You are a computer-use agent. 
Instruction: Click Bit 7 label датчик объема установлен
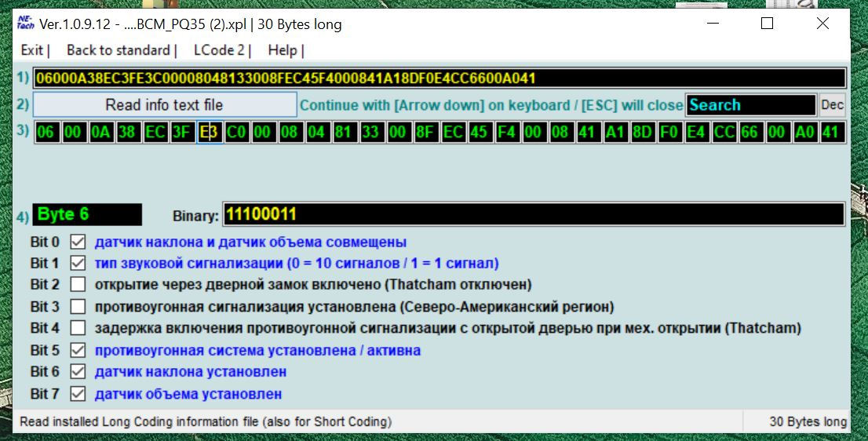tap(188, 394)
